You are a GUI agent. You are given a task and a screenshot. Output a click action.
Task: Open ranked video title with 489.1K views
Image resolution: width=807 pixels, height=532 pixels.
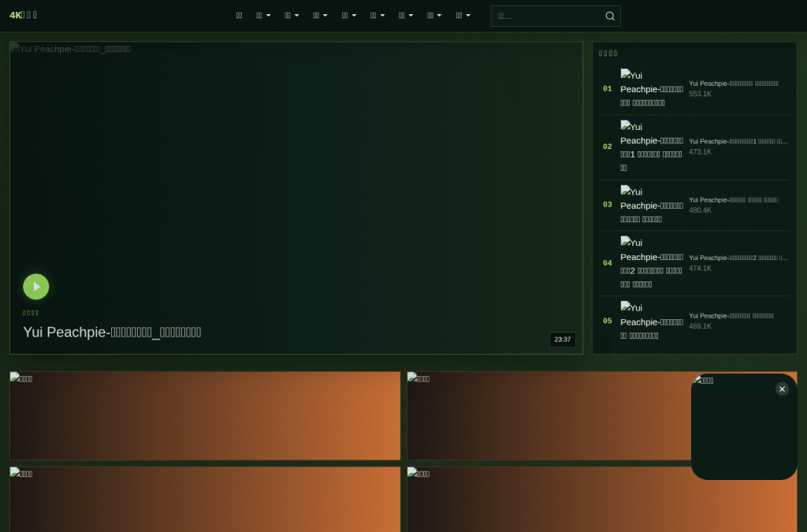731,316
